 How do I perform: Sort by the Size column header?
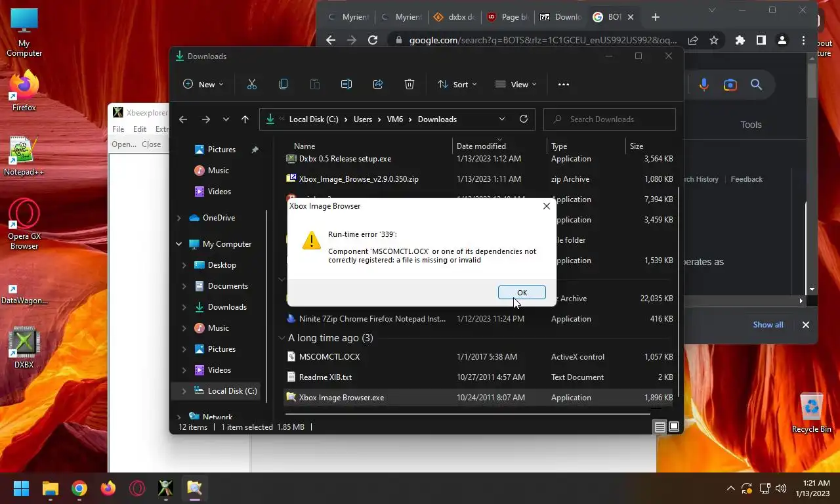637,146
